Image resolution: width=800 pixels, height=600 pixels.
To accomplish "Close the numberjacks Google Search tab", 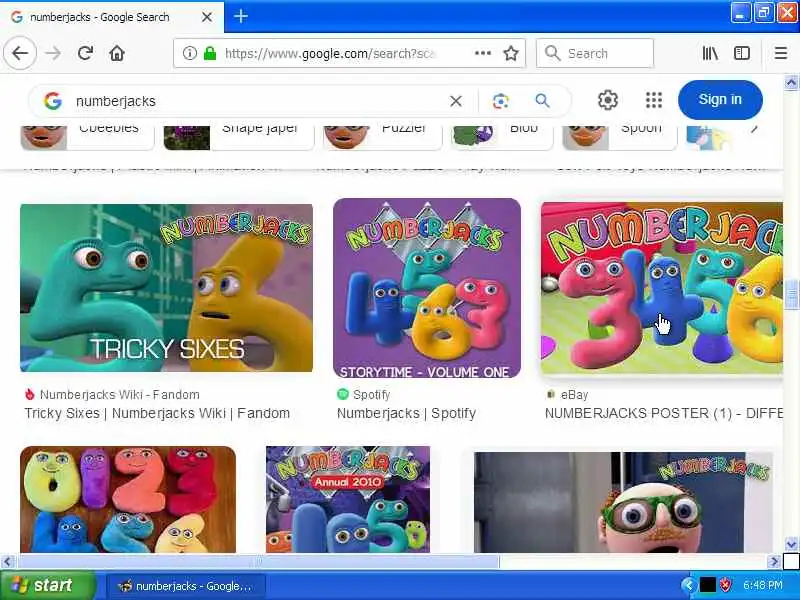I will (x=207, y=17).
